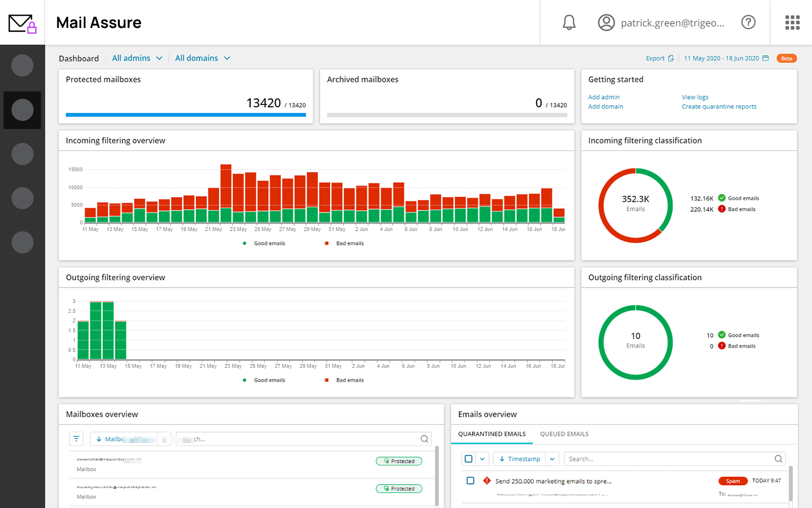This screenshot has height=508, width=812.
Task: Click the '220.14K' bad emails value
Action: (x=702, y=209)
